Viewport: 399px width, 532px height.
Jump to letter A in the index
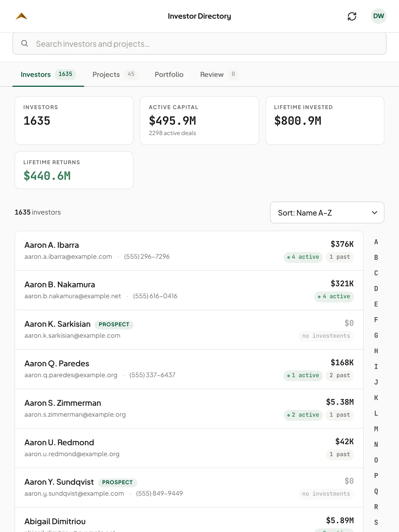tap(376, 242)
